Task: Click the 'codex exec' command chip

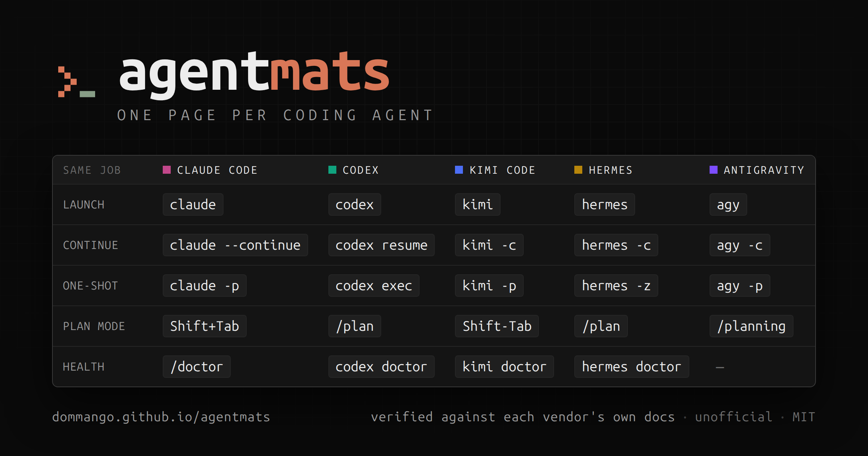Action: point(374,286)
